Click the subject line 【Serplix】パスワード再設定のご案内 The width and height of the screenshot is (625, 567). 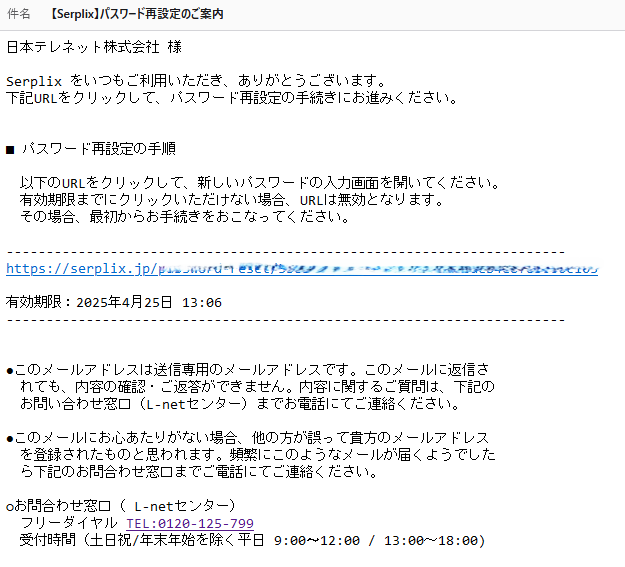coord(136,14)
